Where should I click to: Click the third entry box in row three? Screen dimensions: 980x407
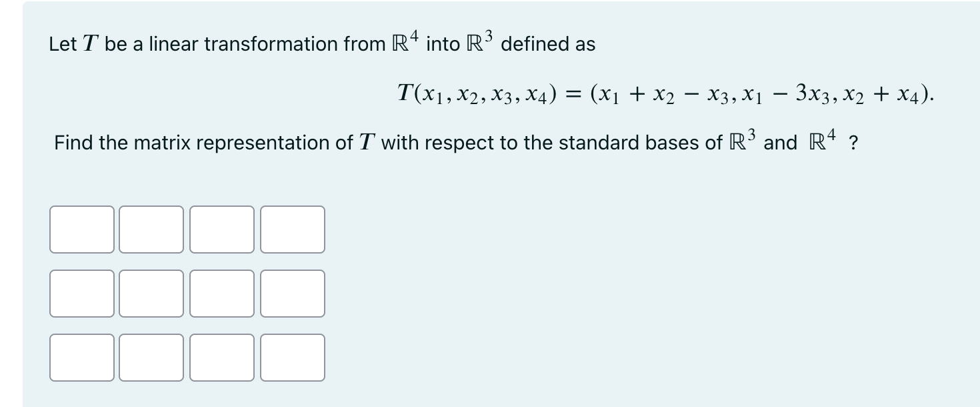[x=222, y=358]
